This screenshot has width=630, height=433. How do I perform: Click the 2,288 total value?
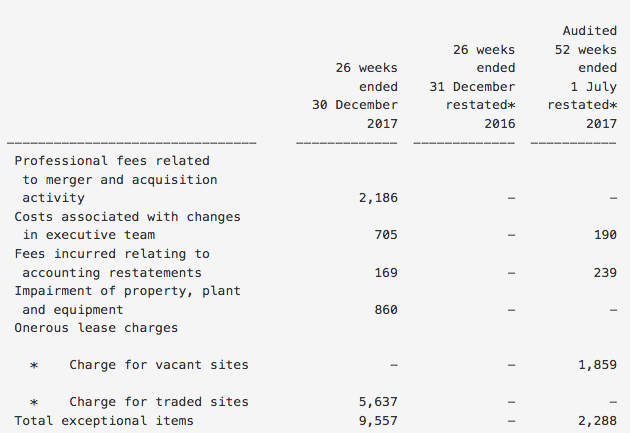tap(597, 421)
